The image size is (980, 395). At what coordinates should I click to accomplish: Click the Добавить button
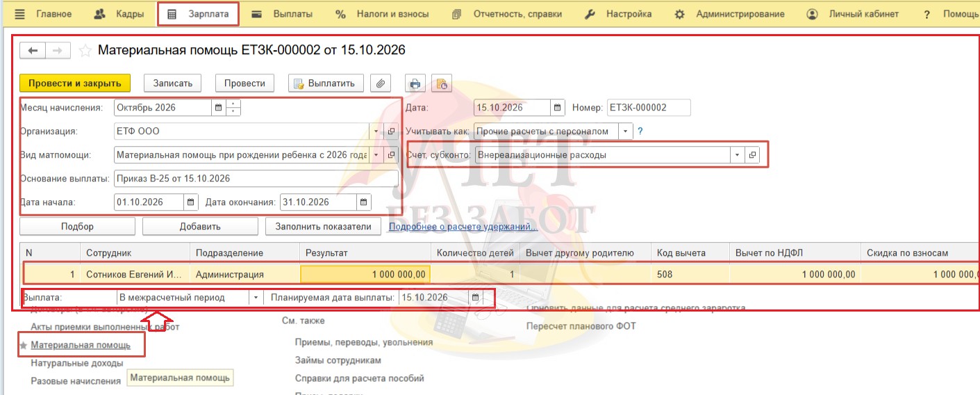click(x=200, y=226)
